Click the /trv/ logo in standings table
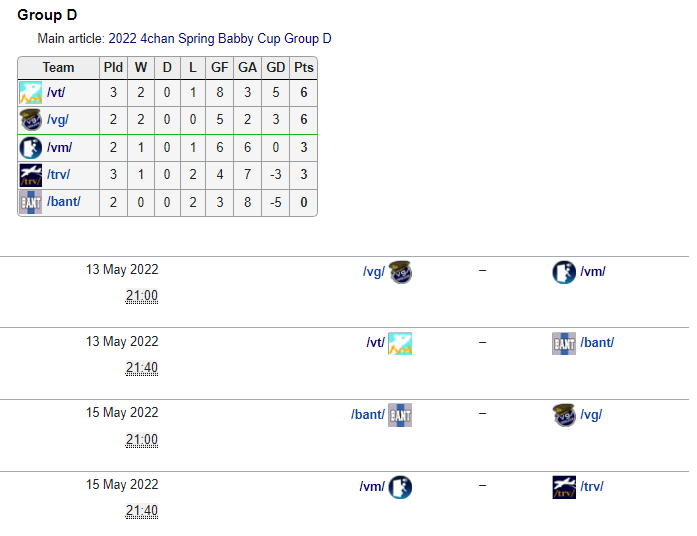The image size is (697, 536). (31, 175)
